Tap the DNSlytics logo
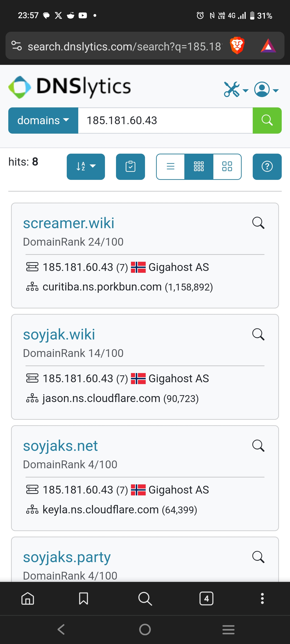Viewport: 290px width, 644px height. tap(70, 87)
